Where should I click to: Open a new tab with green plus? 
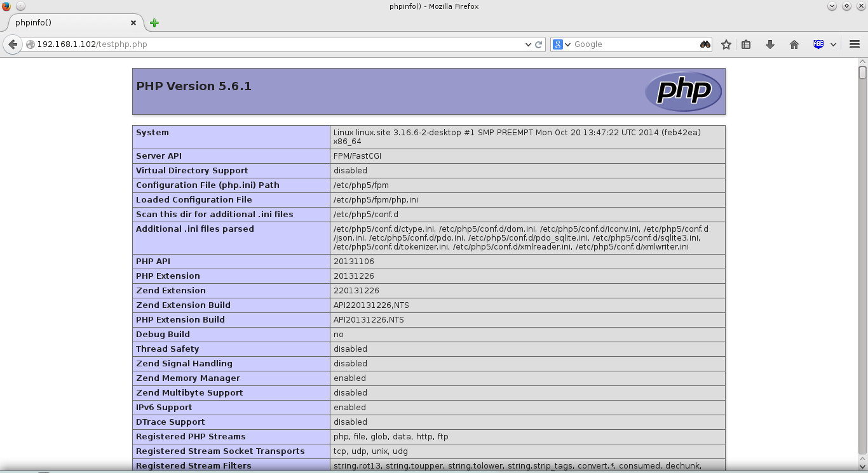[154, 23]
